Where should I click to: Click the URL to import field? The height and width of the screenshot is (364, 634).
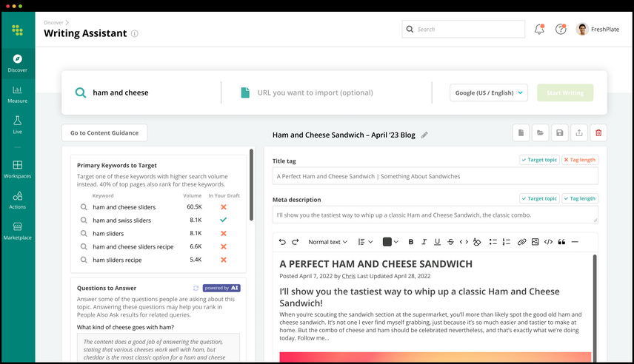point(315,93)
